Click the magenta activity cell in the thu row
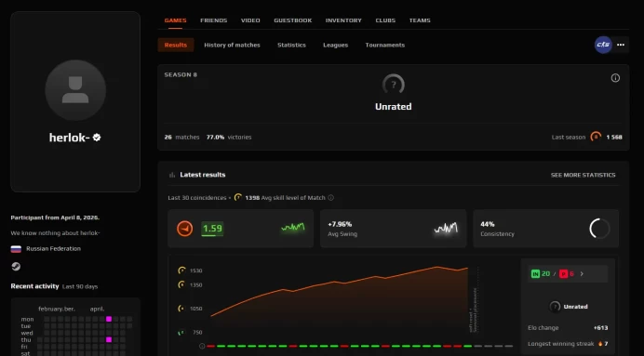Screen dimensions: 644x356 (109, 339)
